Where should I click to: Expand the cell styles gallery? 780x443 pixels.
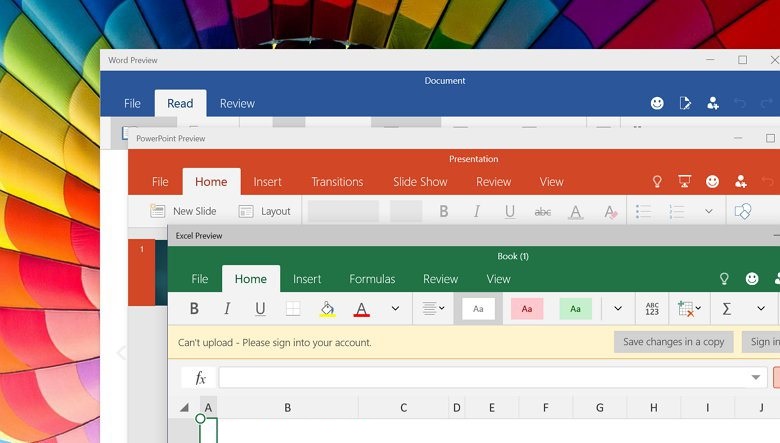coord(618,309)
